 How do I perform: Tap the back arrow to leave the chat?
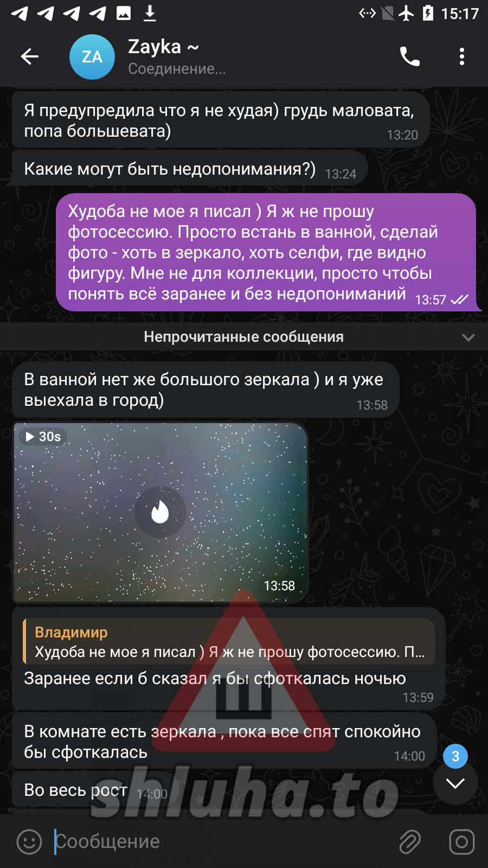(30, 56)
